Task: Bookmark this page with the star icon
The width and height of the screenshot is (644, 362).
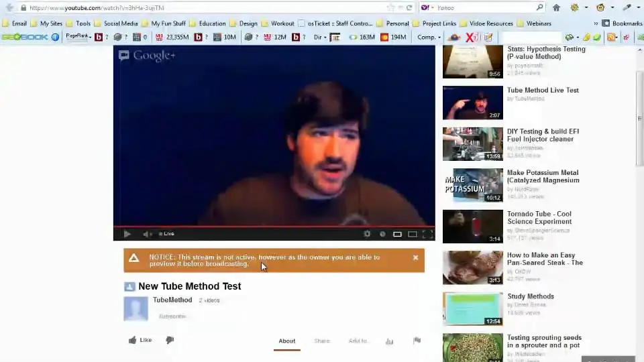Action: pos(390,7)
